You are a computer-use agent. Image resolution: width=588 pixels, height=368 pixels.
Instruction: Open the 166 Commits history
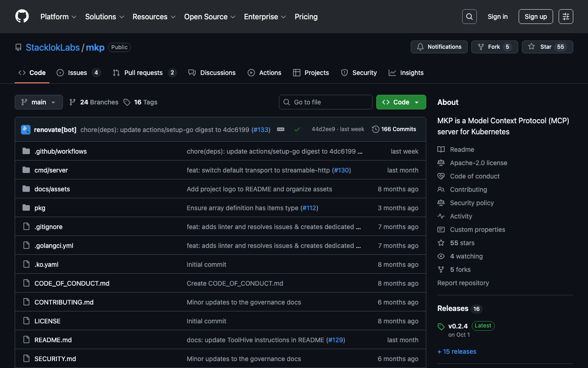394,129
